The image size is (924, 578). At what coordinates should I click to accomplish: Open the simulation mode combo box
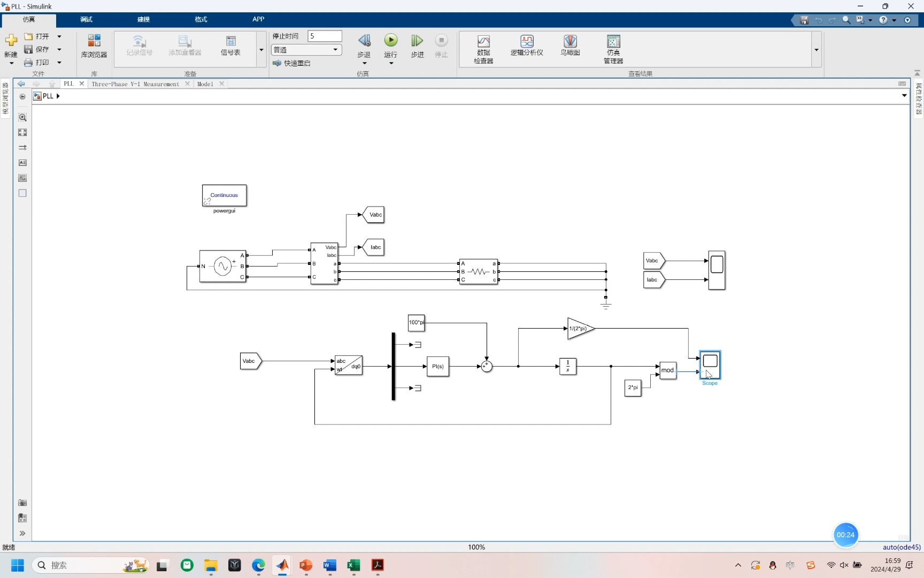pos(306,50)
